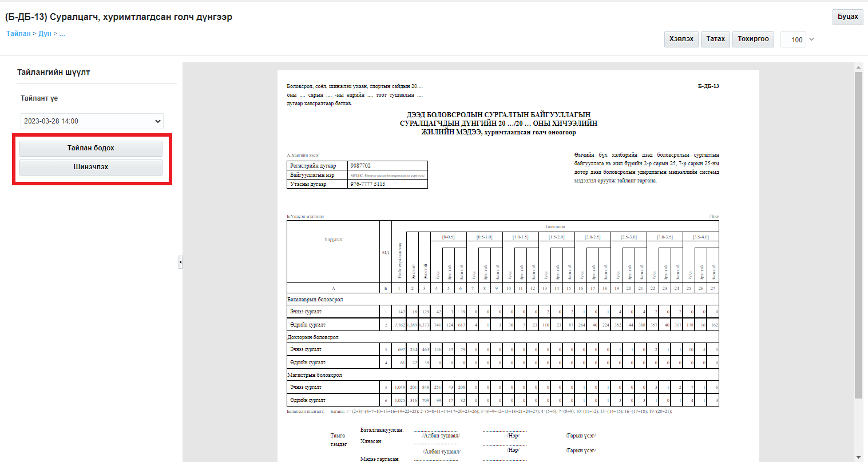868x462 pixels.
Task: Open the zoom level chevron next to 100
Action: tap(811, 39)
